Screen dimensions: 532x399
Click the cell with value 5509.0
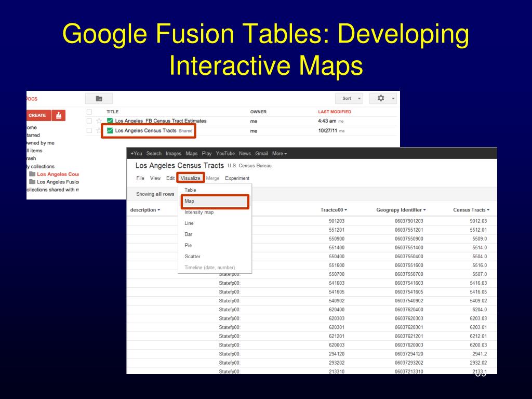pyautogui.click(x=480, y=238)
